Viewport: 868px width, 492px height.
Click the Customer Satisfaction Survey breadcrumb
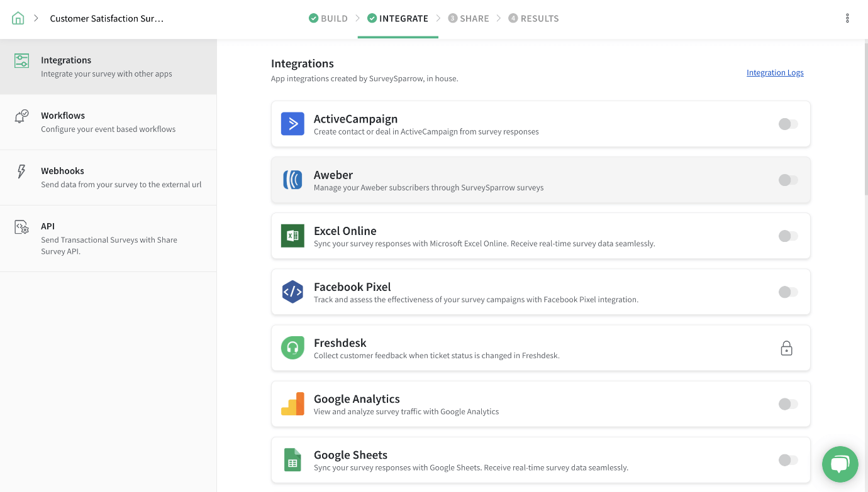point(107,18)
